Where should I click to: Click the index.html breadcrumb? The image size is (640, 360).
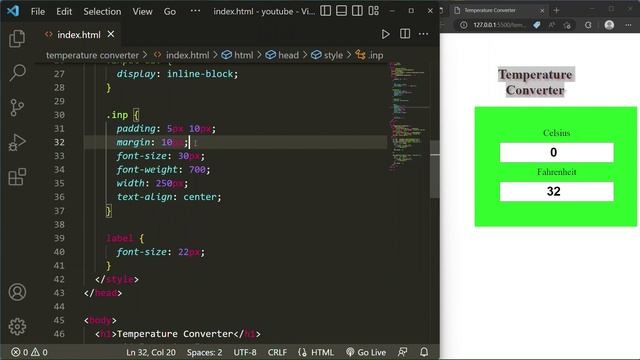click(x=187, y=55)
